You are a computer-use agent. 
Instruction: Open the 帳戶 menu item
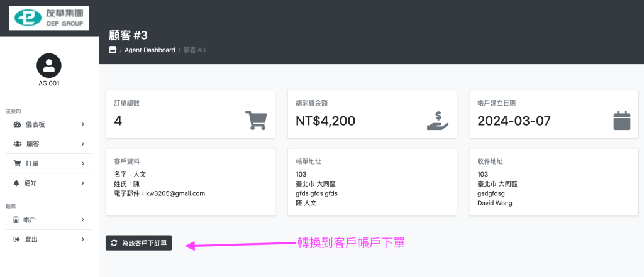30,220
